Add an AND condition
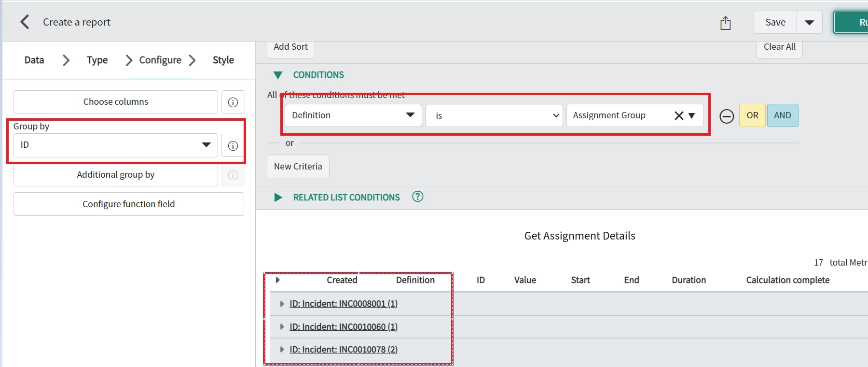868x367 pixels. (x=783, y=115)
